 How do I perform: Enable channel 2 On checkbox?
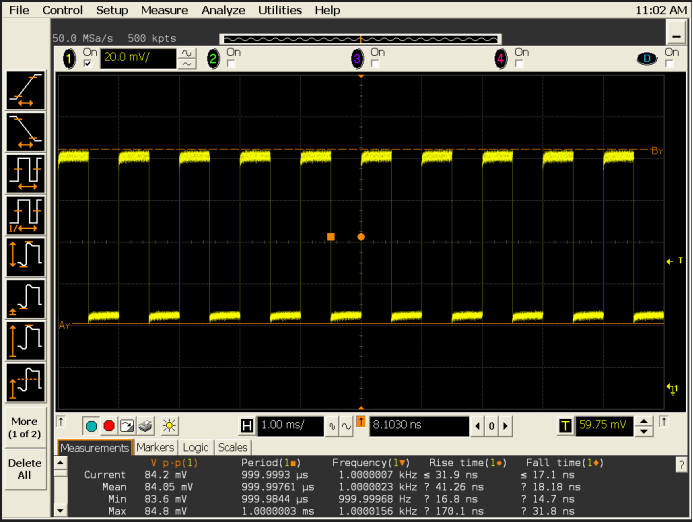231,64
